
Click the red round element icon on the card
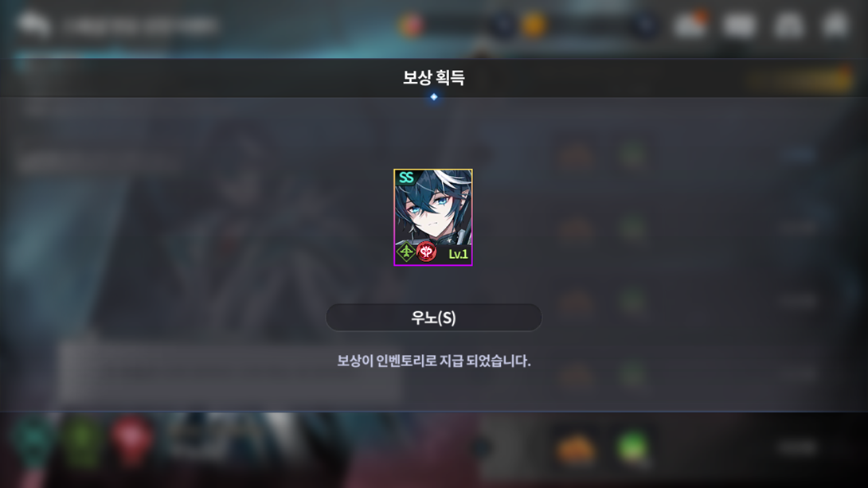coord(426,252)
